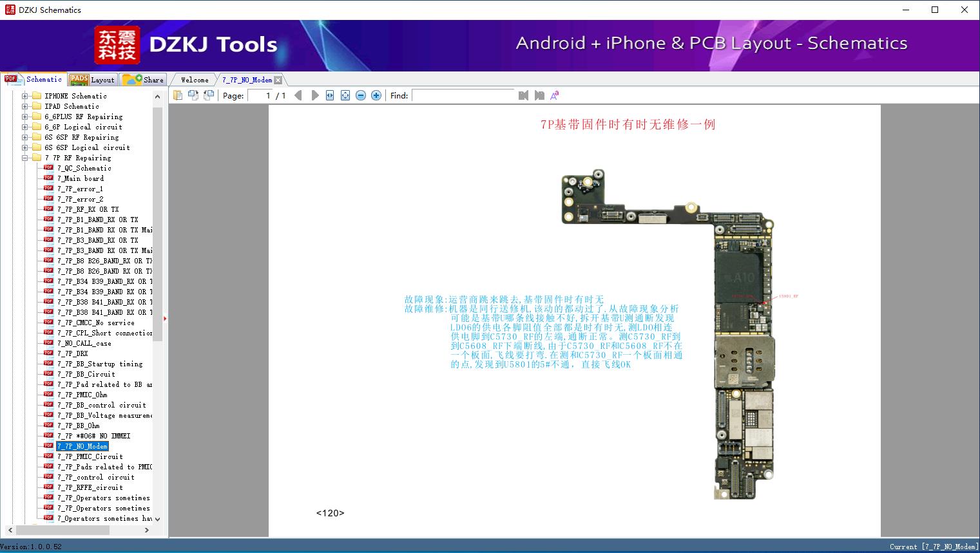Click the tree's vertical scrollbar thumb
This screenshot has width=980, height=553.
[157, 224]
